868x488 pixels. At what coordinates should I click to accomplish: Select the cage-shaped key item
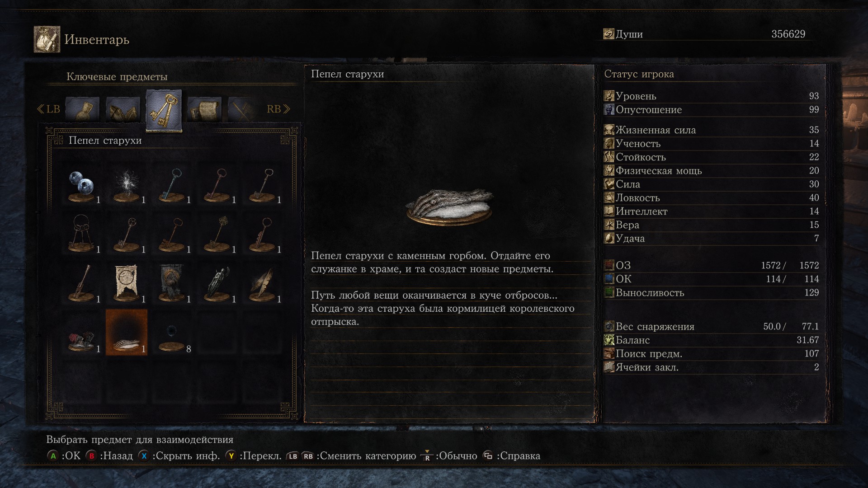point(81,233)
